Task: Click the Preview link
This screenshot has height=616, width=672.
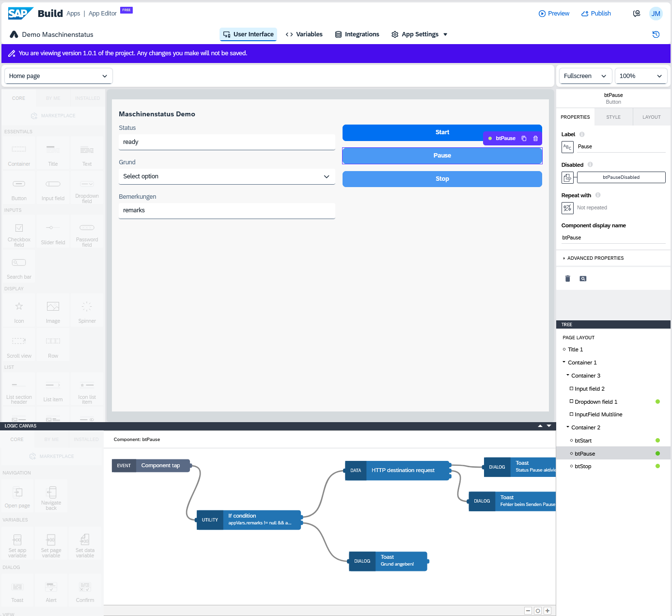Action: (x=554, y=13)
